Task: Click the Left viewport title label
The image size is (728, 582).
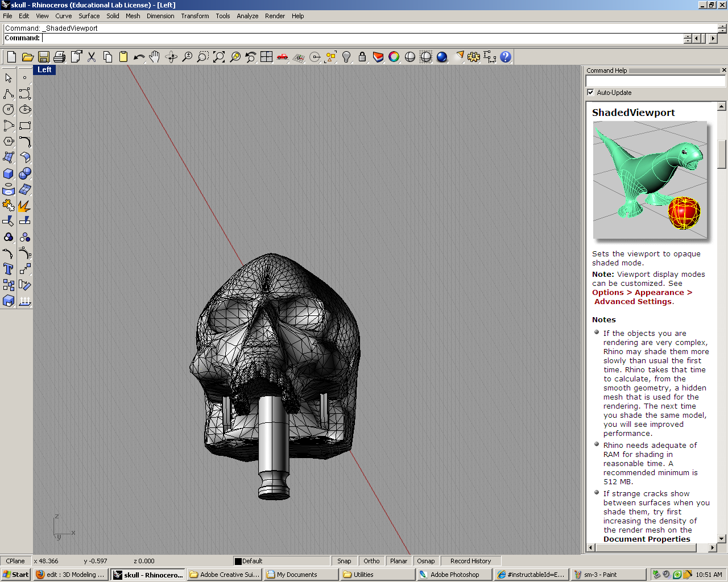Action: pyautogui.click(x=44, y=70)
